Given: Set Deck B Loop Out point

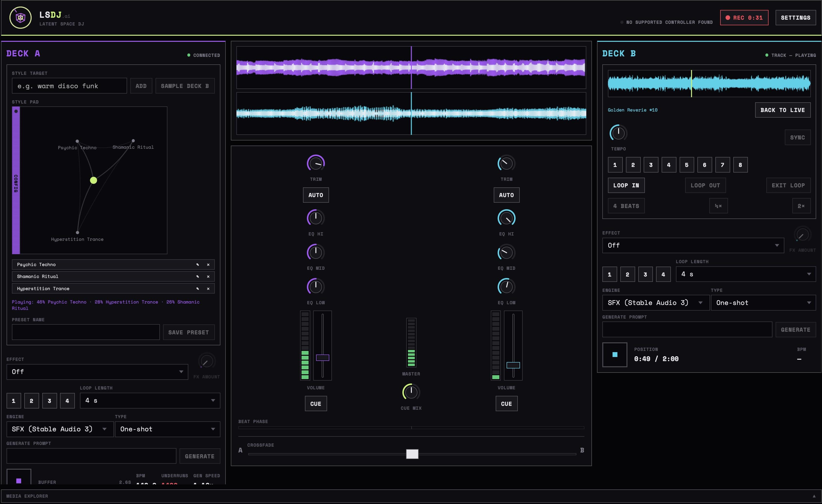Looking at the screenshot, I should coord(705,185).
